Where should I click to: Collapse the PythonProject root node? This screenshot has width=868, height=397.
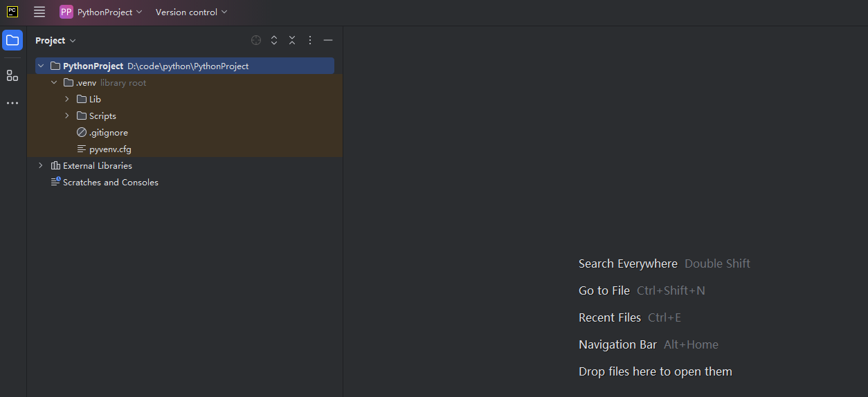point(41,66)
